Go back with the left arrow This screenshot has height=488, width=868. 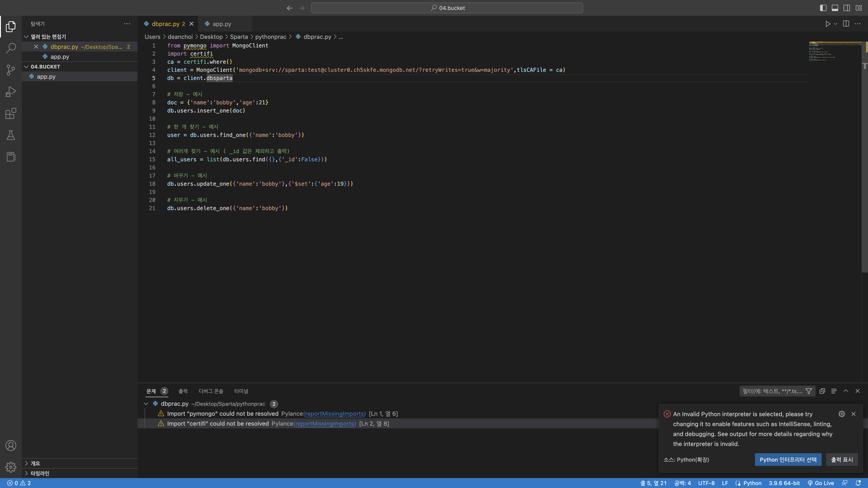pyautogui.click(x=289, y=8)
